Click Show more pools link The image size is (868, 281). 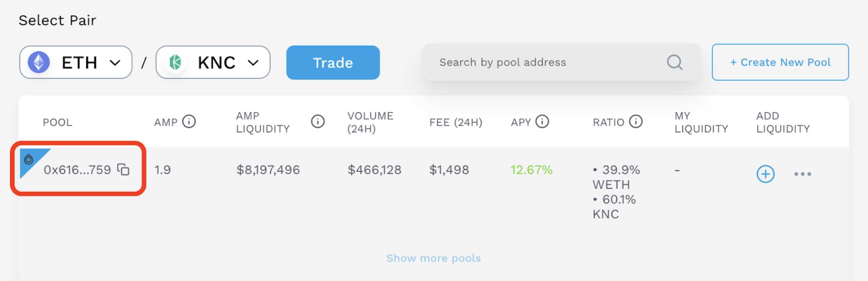tap(433, 258)
